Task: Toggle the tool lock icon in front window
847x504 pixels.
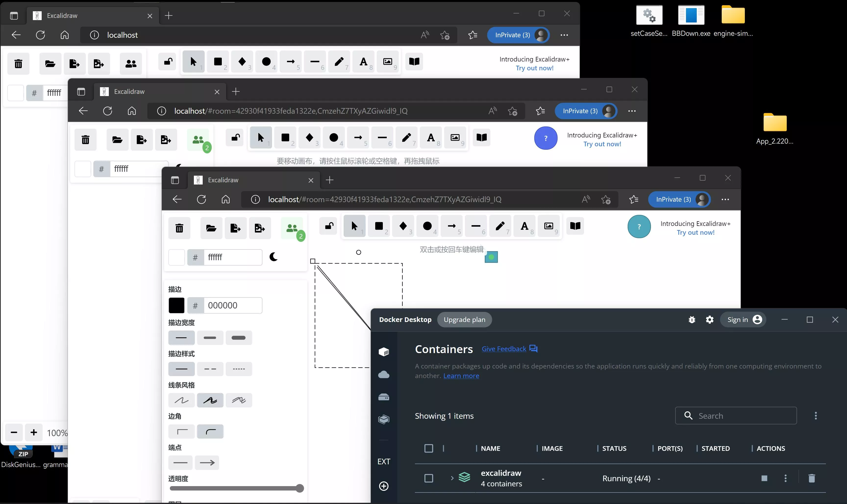Action: (329, 226)
